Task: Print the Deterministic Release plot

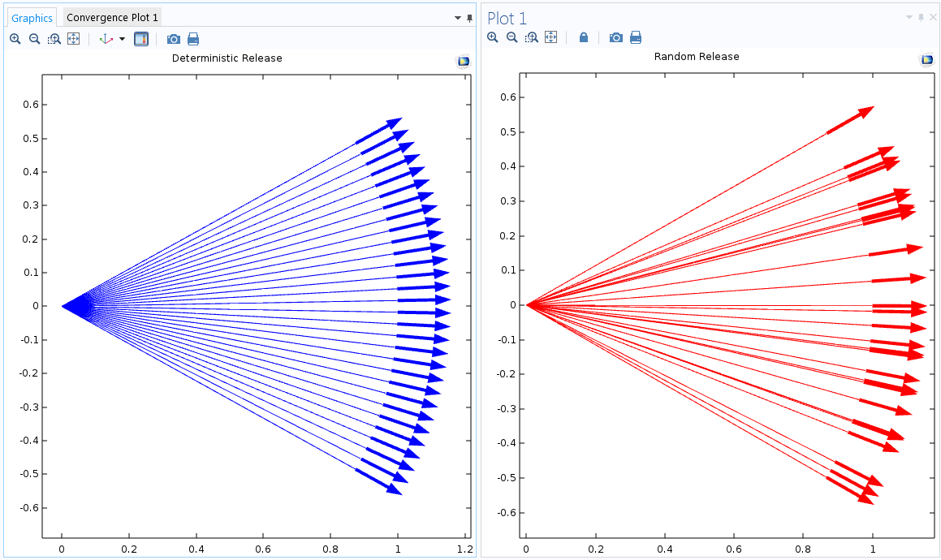Action: click(x=193, y=39)
